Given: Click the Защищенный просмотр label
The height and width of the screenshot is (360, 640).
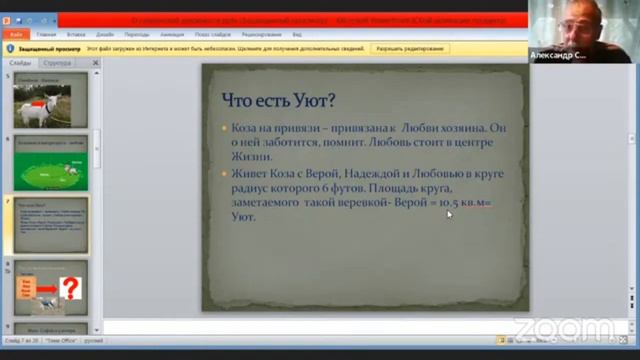Looking at the screenshot, I should [49, 49].
